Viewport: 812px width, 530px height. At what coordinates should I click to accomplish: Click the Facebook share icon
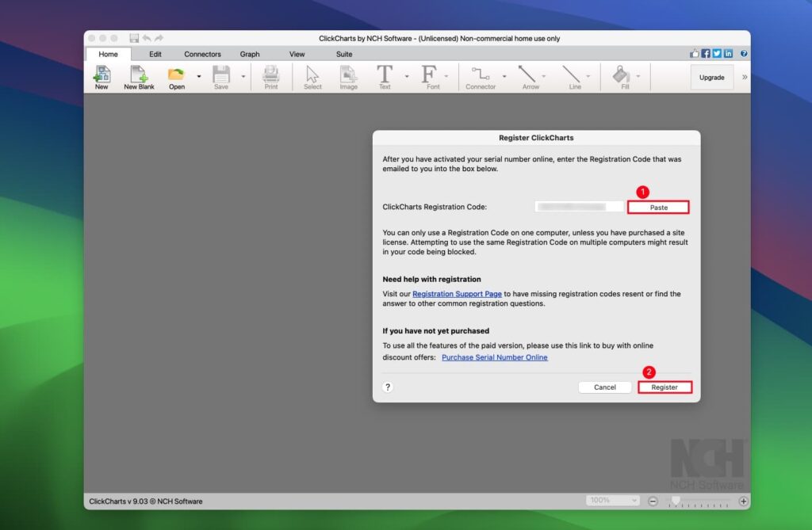706,54
